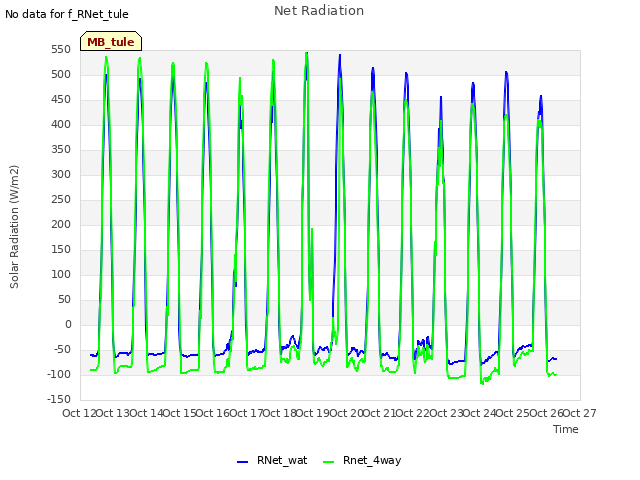Click the Oct 27 x-axis date label

[x=580, y=413]
